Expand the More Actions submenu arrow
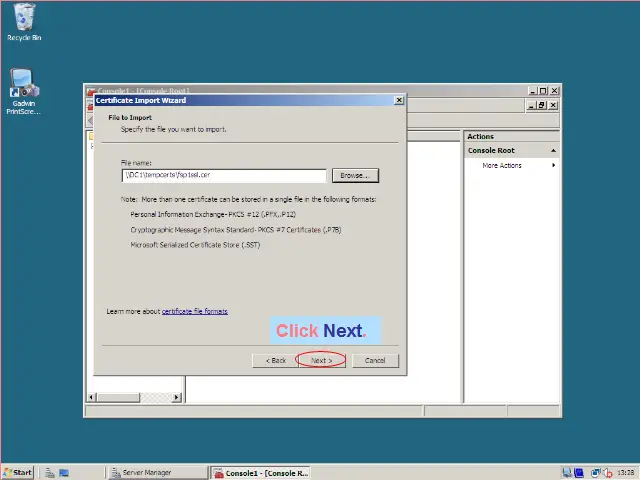 553,165
